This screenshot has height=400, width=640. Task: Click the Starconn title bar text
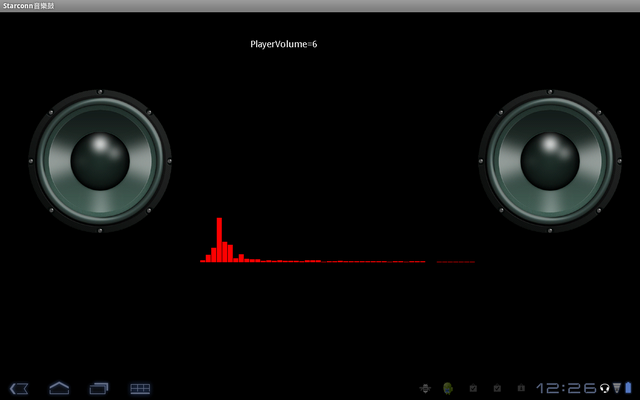28,6
